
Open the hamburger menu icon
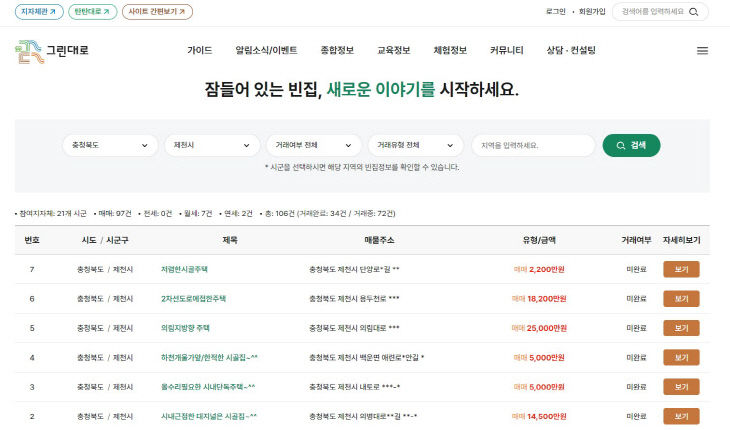tap(702, 51)
